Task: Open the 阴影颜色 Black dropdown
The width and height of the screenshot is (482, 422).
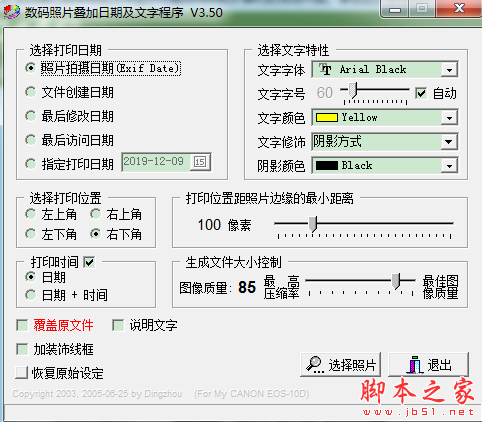Action: pyautogui.click(x=449, y=166)
